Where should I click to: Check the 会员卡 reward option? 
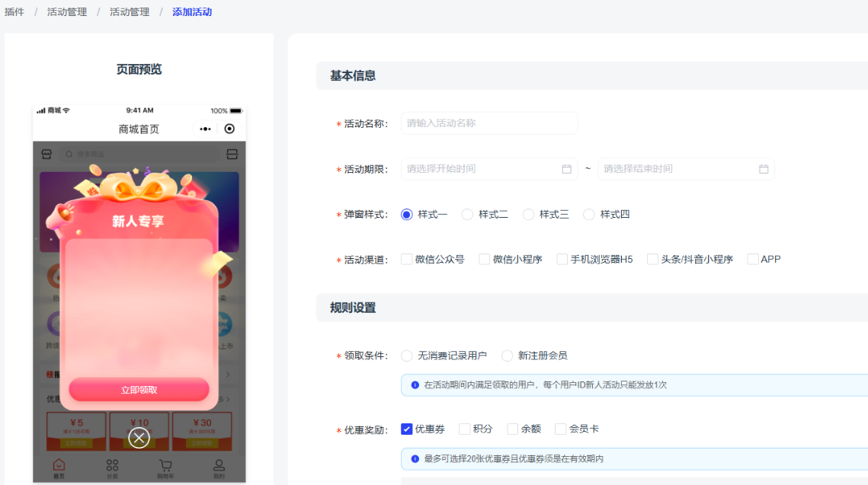pyautogui.click(x=561, y=429)
